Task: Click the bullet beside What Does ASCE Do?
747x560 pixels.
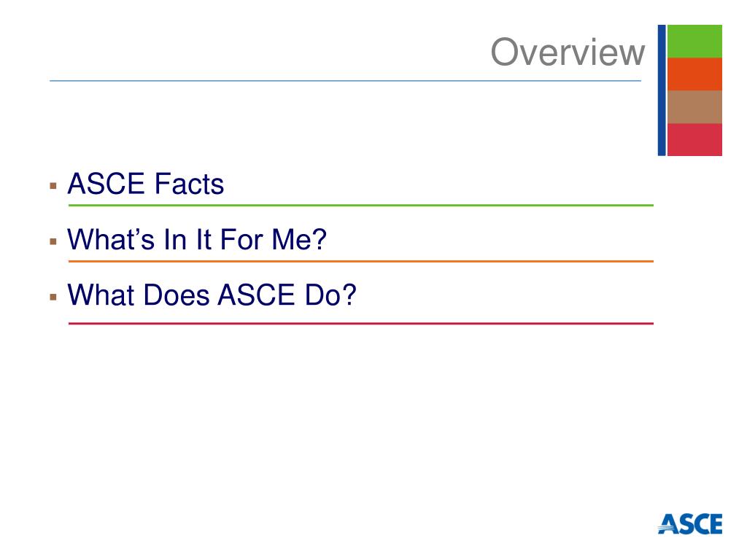Action: point(53,297)
